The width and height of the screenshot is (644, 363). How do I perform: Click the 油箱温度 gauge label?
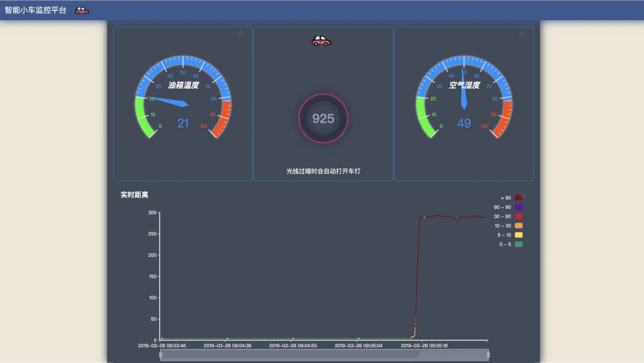[183, 85]
